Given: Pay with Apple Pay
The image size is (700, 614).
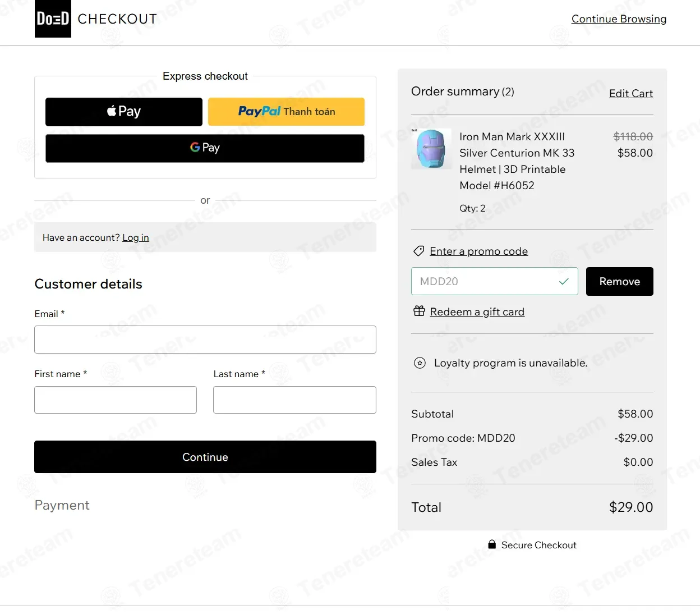Looking at the screenshot, I should point(124,112).
